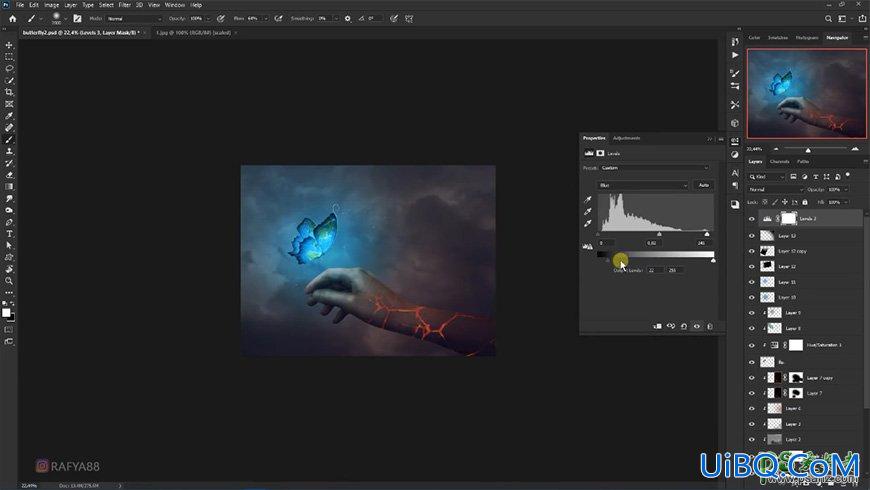Hide Layer 10

pos(752,297)
